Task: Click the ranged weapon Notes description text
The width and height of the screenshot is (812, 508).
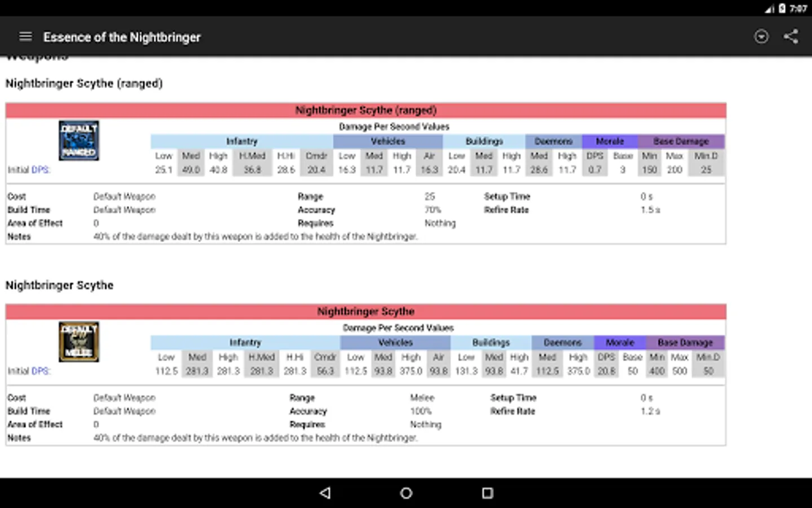Action: tap(255, 237)
